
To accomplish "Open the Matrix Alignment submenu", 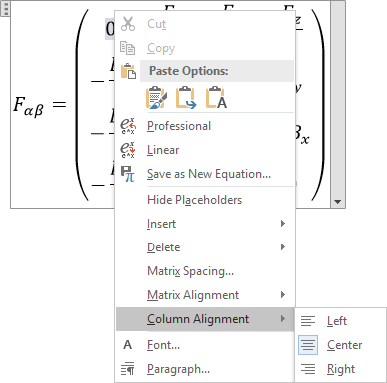I will tap(205, 295).
